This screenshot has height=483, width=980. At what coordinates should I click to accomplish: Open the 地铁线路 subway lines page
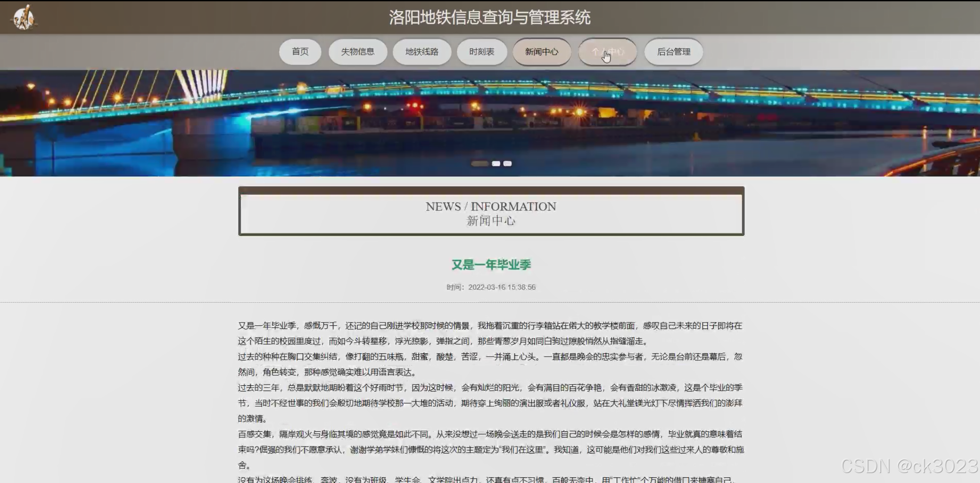point(422,52)
